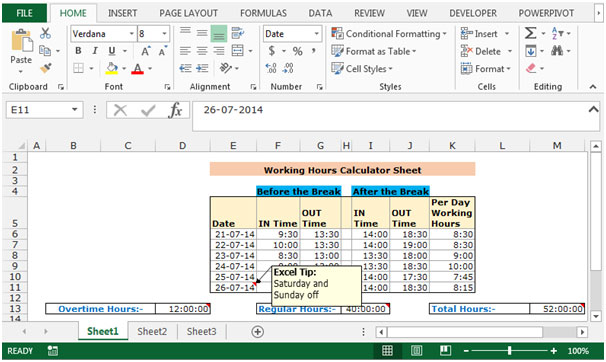Click Decrease Decimal icon

pos(288,68)
